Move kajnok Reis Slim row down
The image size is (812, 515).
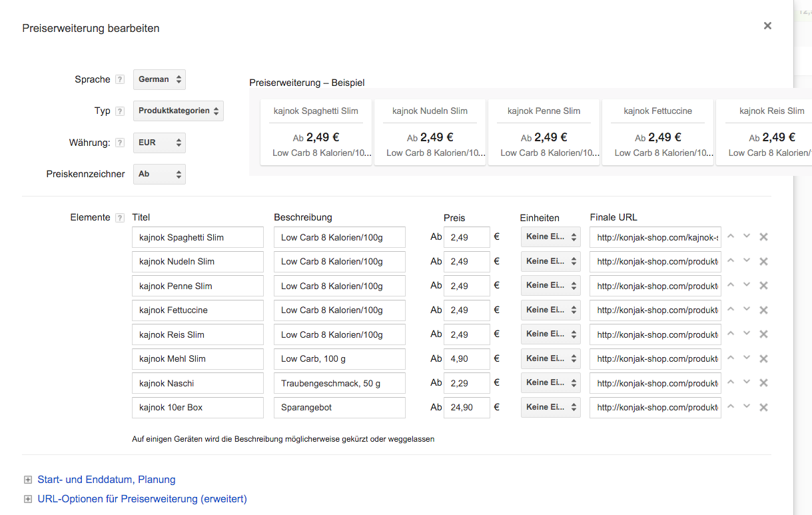(x=747, y=334)
